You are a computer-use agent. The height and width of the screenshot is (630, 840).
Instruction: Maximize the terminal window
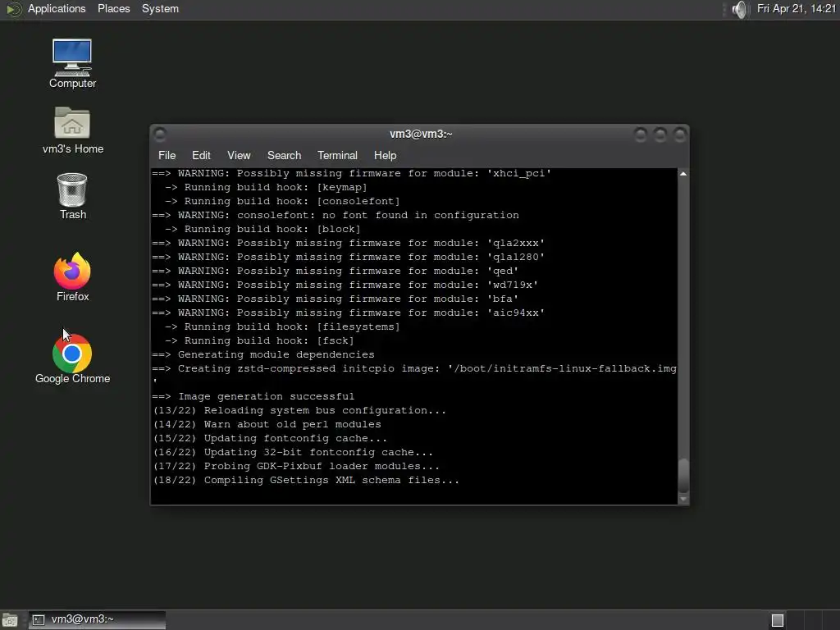(x=660, y=135)
